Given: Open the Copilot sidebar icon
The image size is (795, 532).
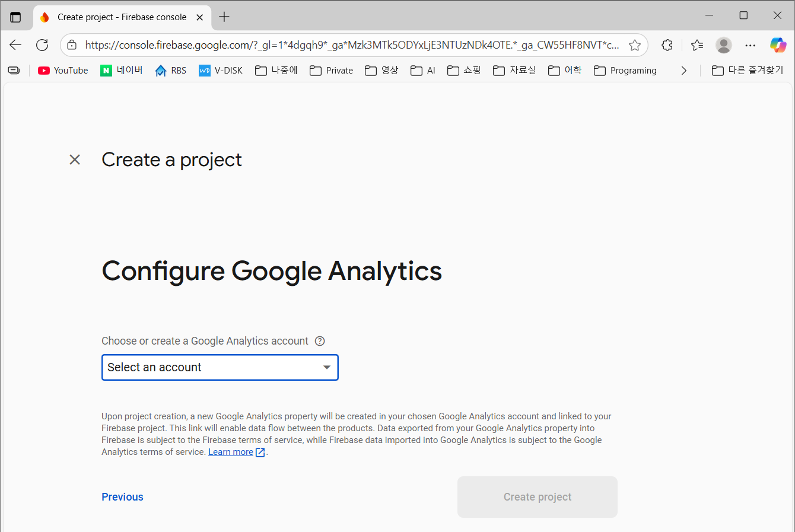Looking at the screenshot, I should pyautogui.click(x=778, y=45).
